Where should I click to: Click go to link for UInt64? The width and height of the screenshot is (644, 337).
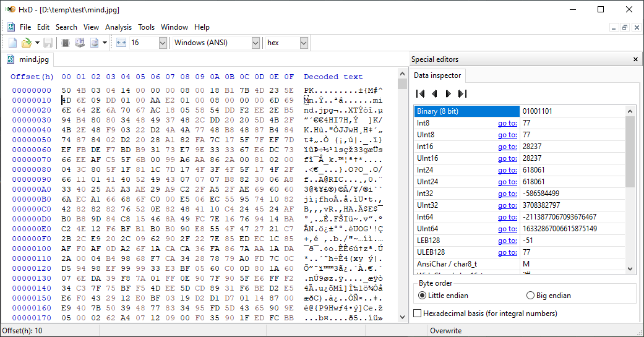click(507, 229)
